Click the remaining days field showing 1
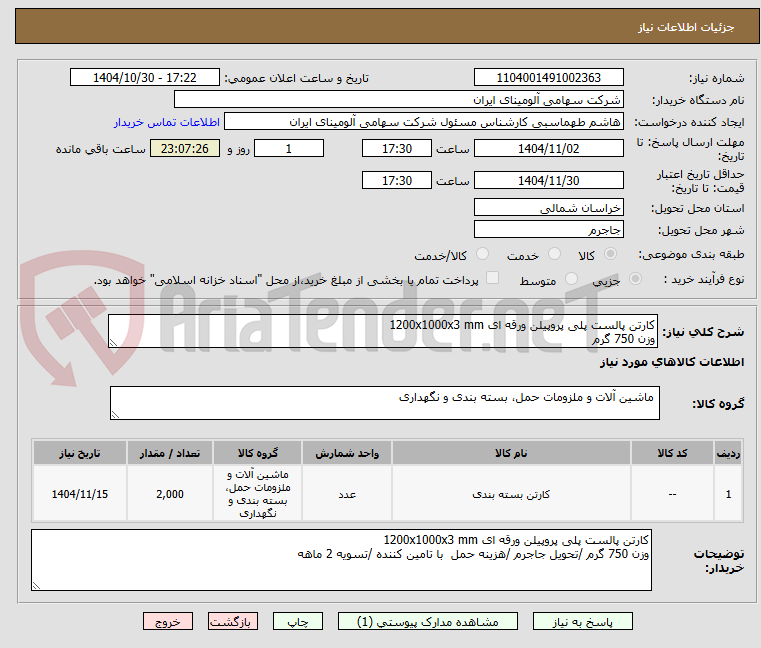Viewport: 761px width, 648px height. [x=289, y=149]
